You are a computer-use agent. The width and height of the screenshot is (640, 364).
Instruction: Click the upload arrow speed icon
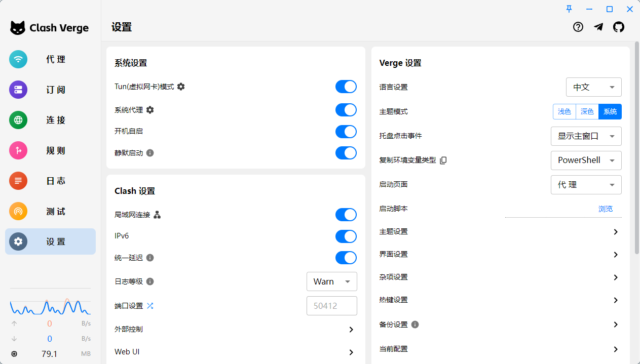(14, 323)
